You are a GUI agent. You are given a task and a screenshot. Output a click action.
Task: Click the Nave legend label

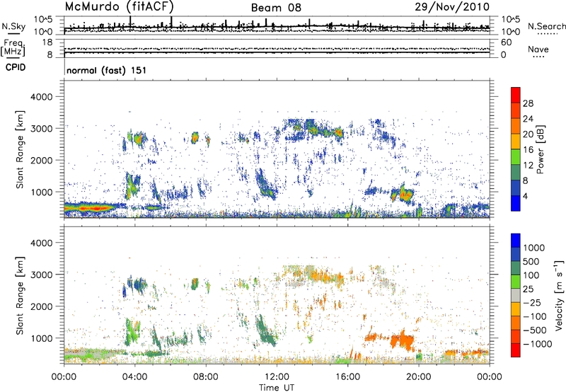click(538, 50)
